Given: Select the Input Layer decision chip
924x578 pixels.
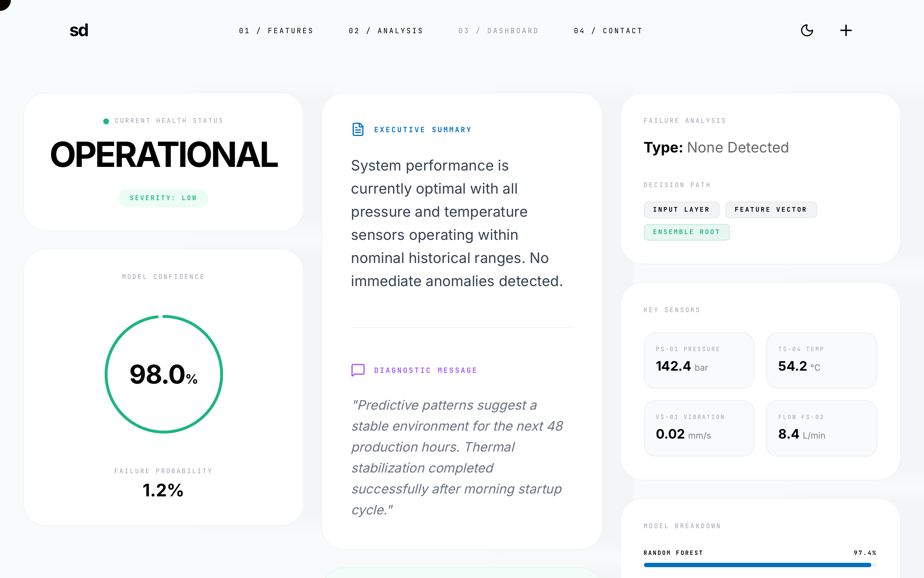Looking at the screenshot, I should coord(681,210).
